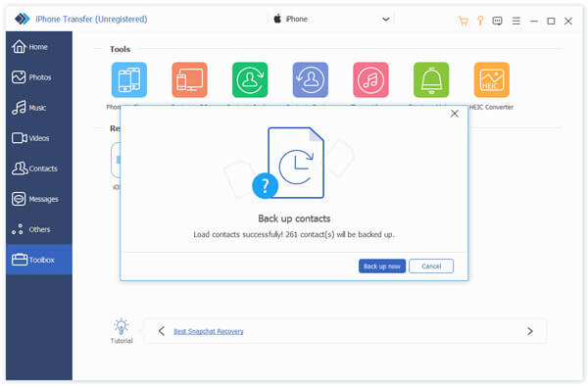Maximize the iPhone Transfer window
Image resolution: width=588 pixels, height=386 pixels.
[551, 21]
